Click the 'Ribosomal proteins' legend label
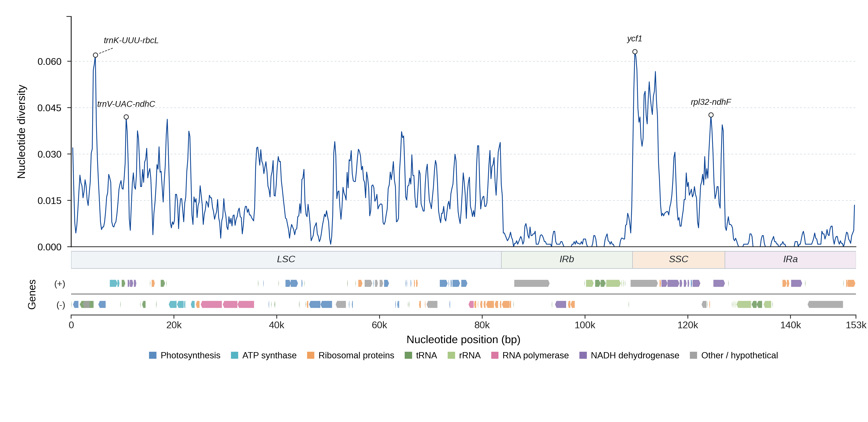 [x=356, y=355]
